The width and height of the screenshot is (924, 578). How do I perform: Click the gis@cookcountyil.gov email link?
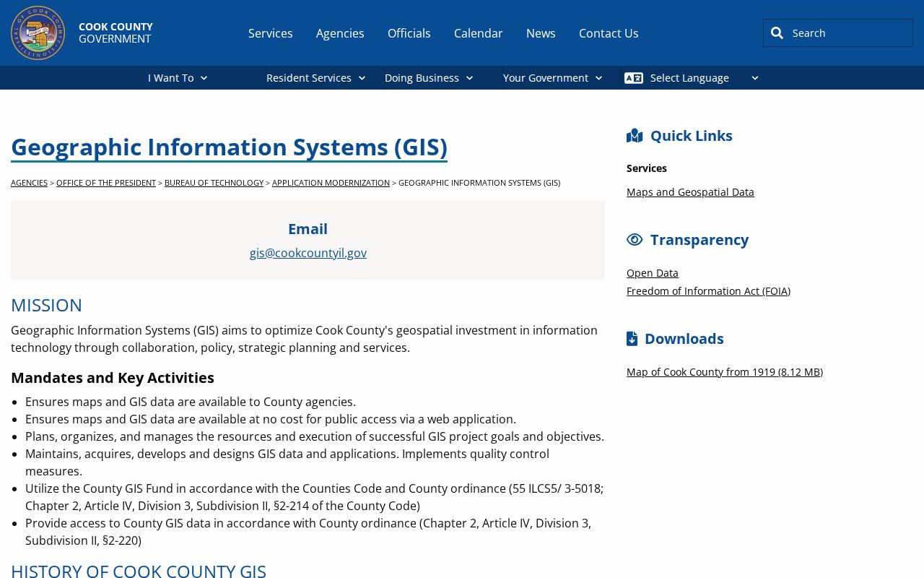(308, 253)
